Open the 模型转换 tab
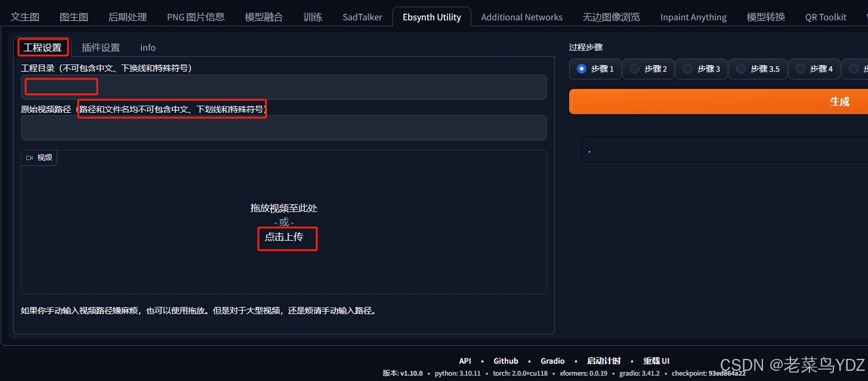 [766, 17]
